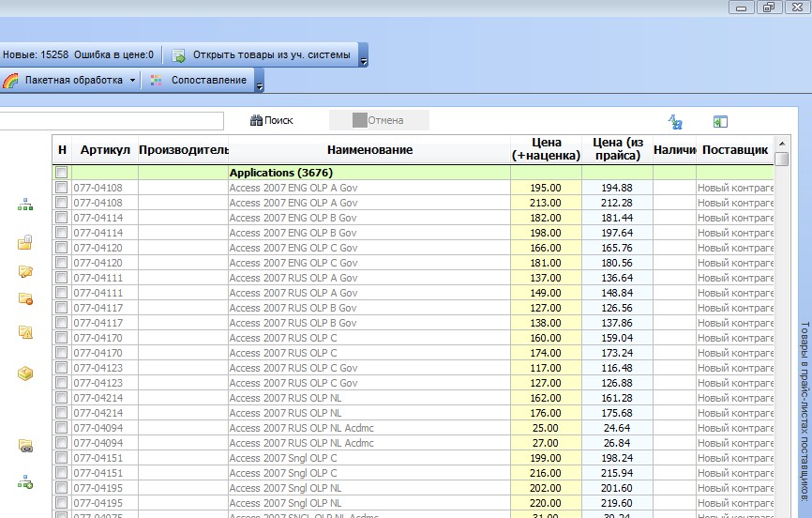Screen dimensions: 812x518
Task: Click the Производитель column header
Action: click(x=184, y=150)
